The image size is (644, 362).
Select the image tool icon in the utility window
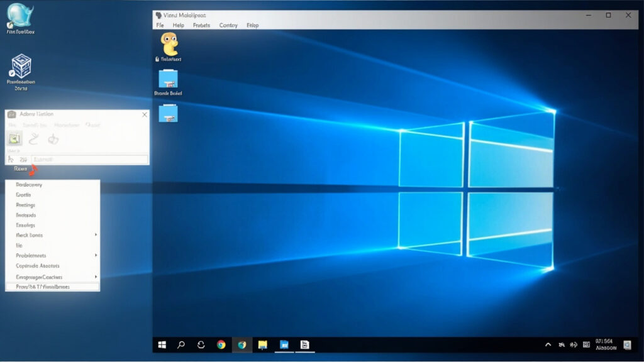click(x=14, y=138)
